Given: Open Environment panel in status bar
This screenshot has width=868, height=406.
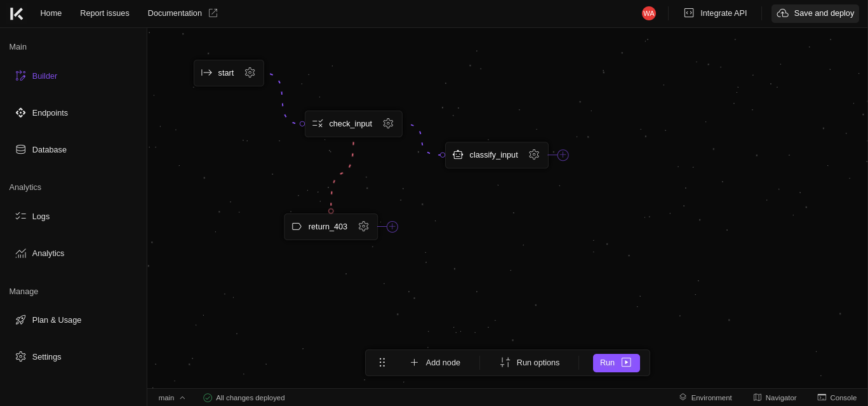Looking at the screenshot, I should pyautogui.click(x=705, y=398).
